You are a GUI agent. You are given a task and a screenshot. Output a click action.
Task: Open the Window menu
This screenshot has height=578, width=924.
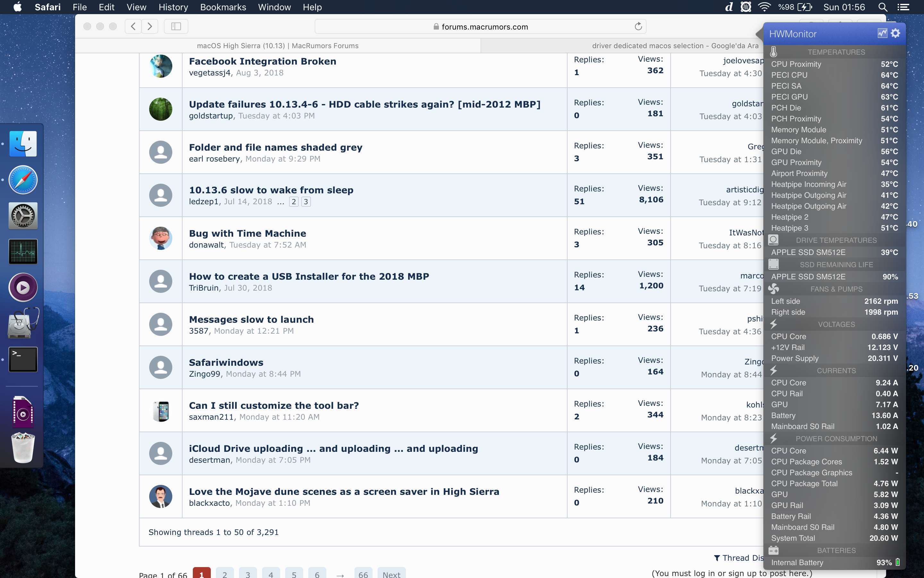[x=274, y=7]
